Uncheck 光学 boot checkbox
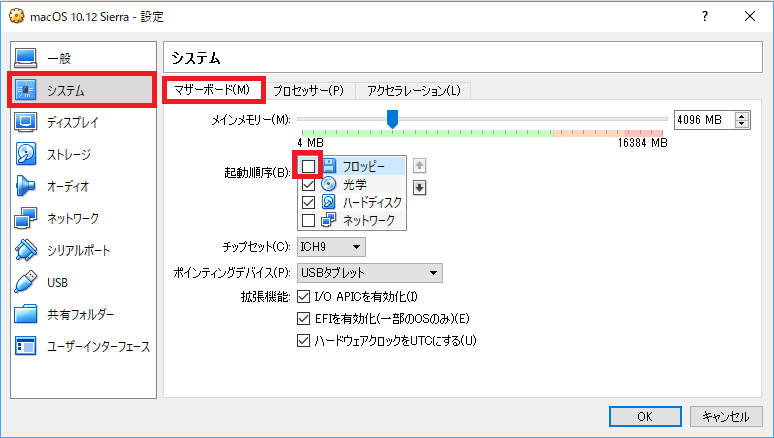The height and width of the screenshot is (438, 774). pyautogui.click(x=308, y=185)
